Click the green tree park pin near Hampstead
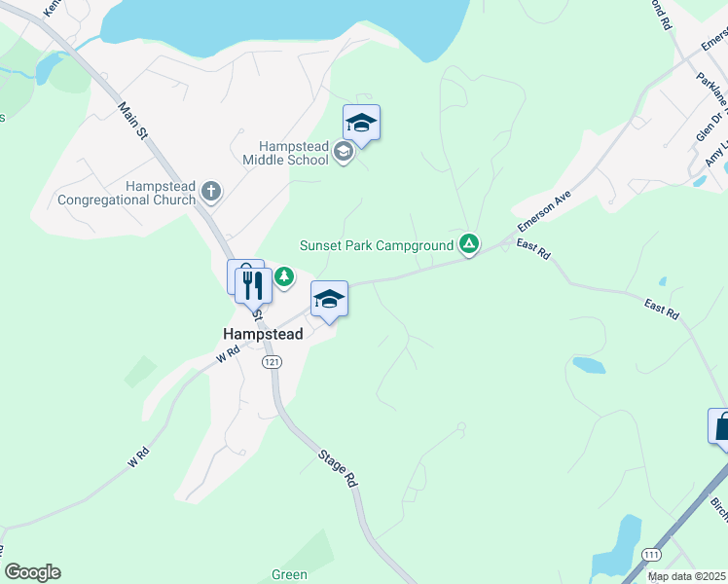The height and width of the screenshot is (584, 728). click(x=283, y=277)
